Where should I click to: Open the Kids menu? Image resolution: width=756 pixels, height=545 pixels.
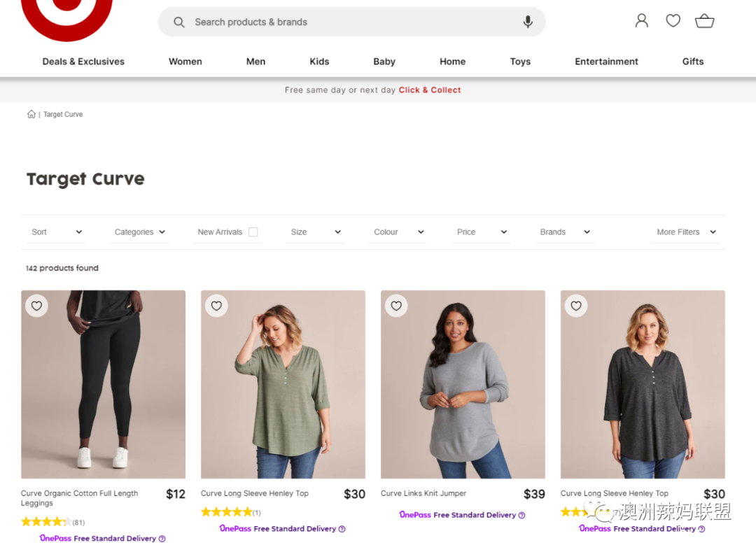point(319,62)
